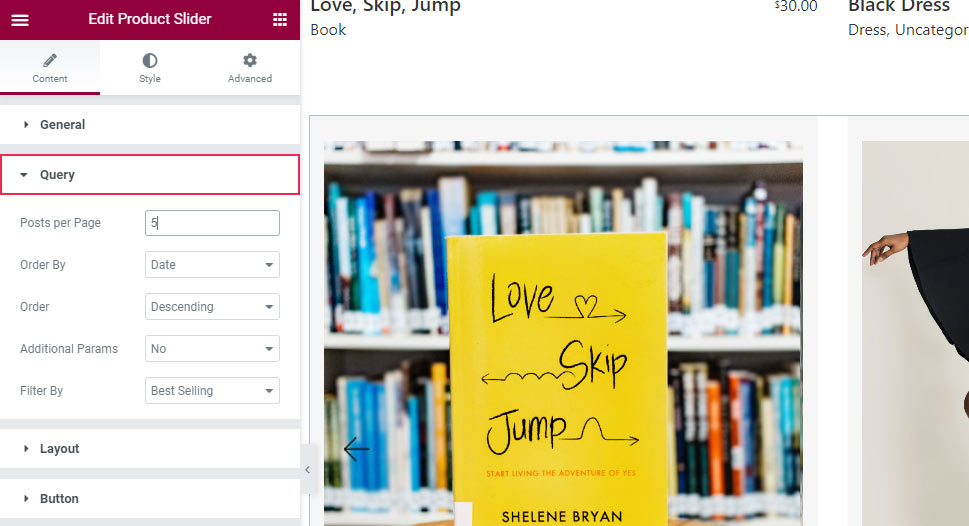Switch to the Style tab

pos(150,78)
